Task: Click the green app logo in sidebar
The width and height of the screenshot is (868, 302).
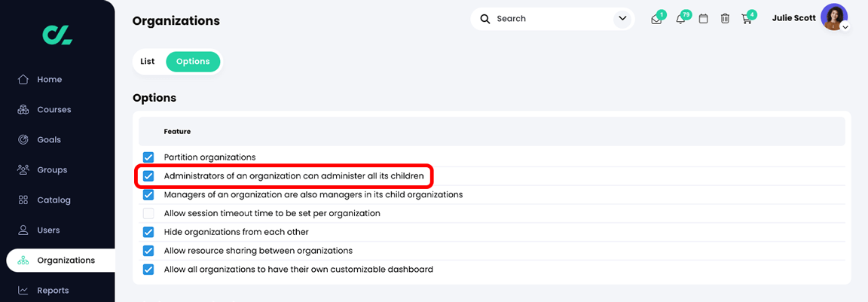Action: coord(57,35)
